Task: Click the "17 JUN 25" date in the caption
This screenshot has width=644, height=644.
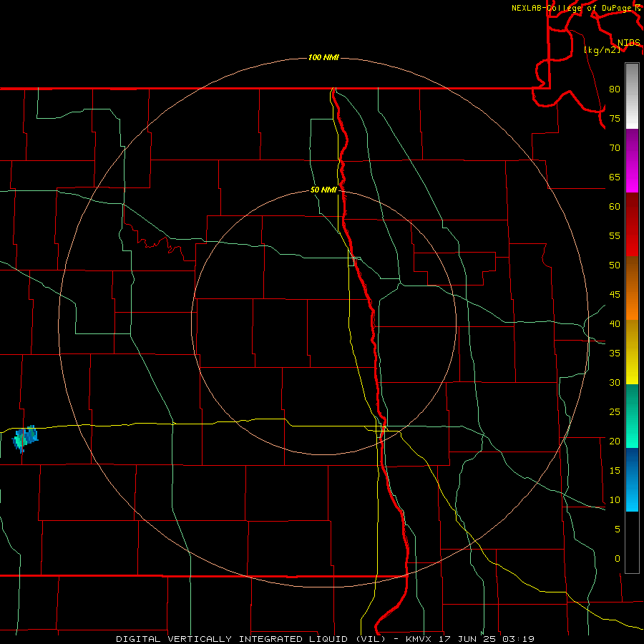Action: tap(468, 639)
